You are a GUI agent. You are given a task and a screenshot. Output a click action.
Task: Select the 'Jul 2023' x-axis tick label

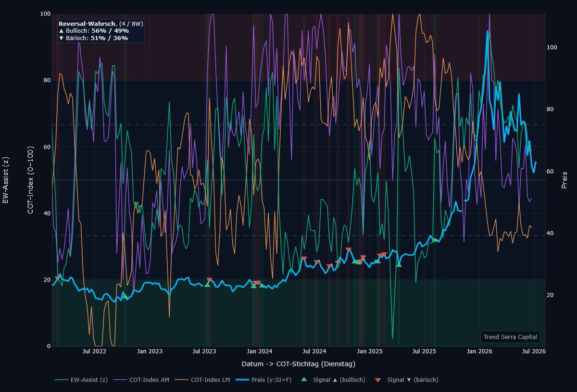(x=204, y=352)
